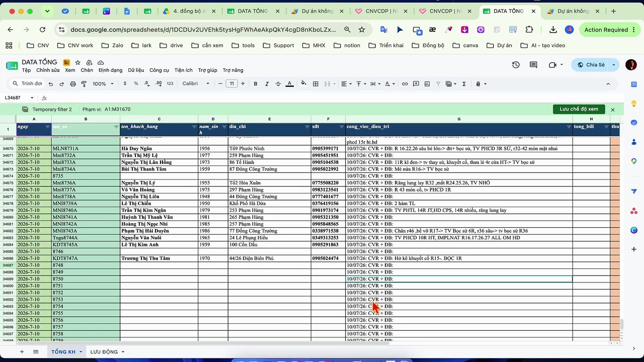Toggle italic formatting

[267, 84]
